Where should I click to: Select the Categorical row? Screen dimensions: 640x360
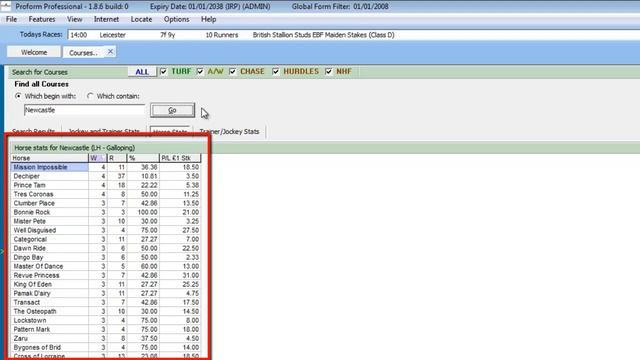[106, 239]
